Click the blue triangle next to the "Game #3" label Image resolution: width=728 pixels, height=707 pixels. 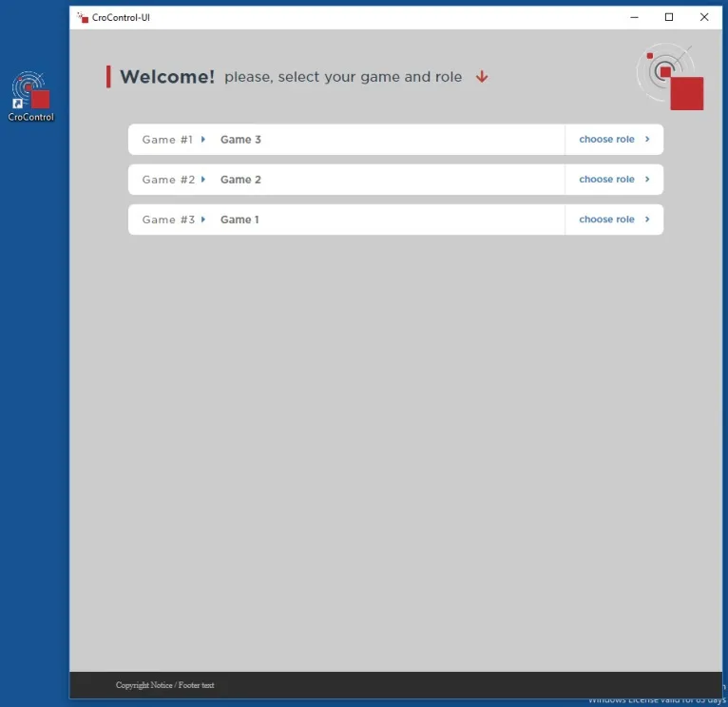pyautogui.click(x=203, y=220)
